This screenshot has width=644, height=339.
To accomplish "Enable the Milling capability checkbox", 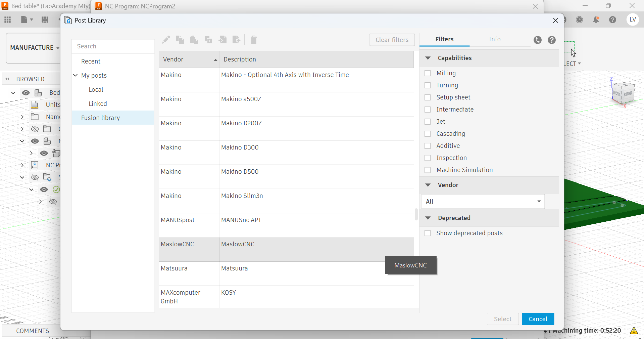I will pyautogui.click(x=428, y=73).
